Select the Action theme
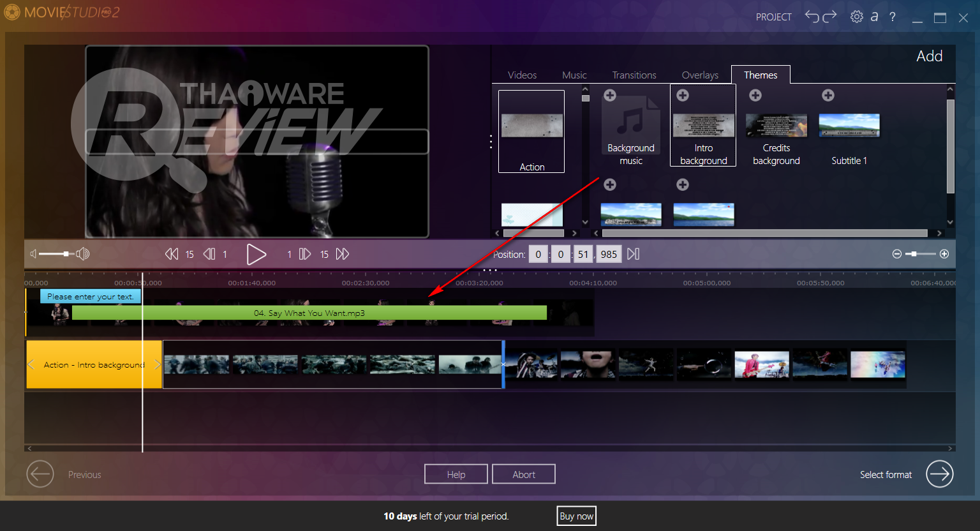Image resolution: width=980 pixels, height=531 pixels. coord(531,131)
